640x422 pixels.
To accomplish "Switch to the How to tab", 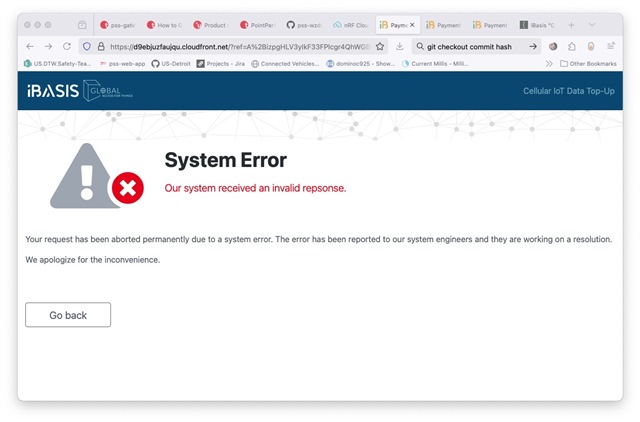I will point(164,25).
